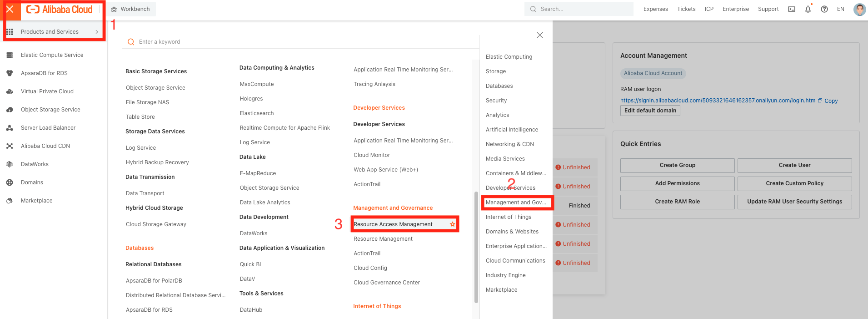Open Elastic Compute Service in sidebar
The width and height of the screenshot is (868, 319).
tap(52, 55)
